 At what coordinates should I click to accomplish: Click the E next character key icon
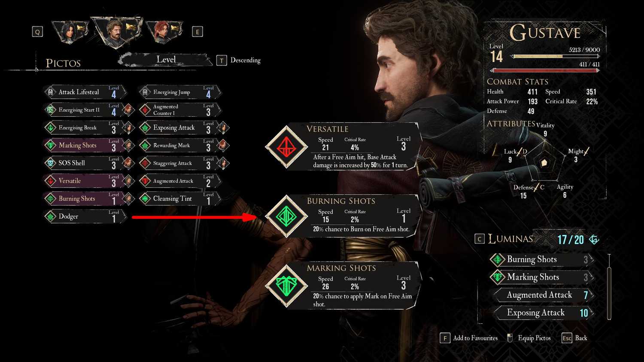(x=197, y=32)
